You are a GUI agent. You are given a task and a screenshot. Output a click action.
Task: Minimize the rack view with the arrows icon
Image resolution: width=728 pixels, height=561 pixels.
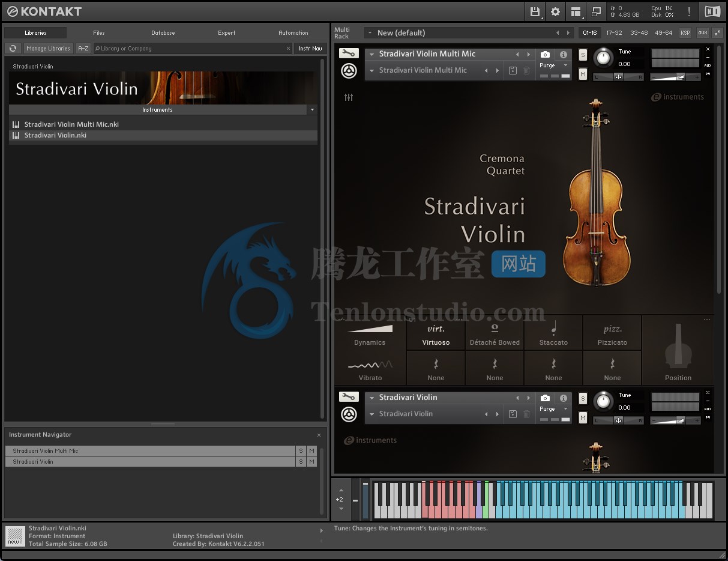point(717,32)
